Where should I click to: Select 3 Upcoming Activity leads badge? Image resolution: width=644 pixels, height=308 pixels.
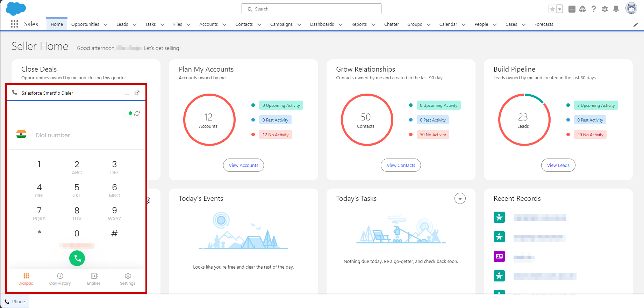[x=596, y=105]
